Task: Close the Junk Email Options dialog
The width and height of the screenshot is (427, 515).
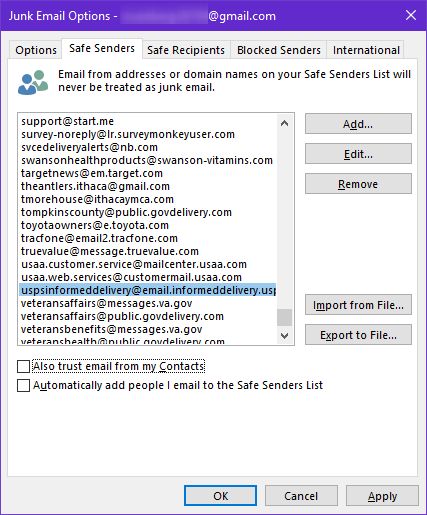Action: click(411, 15)
